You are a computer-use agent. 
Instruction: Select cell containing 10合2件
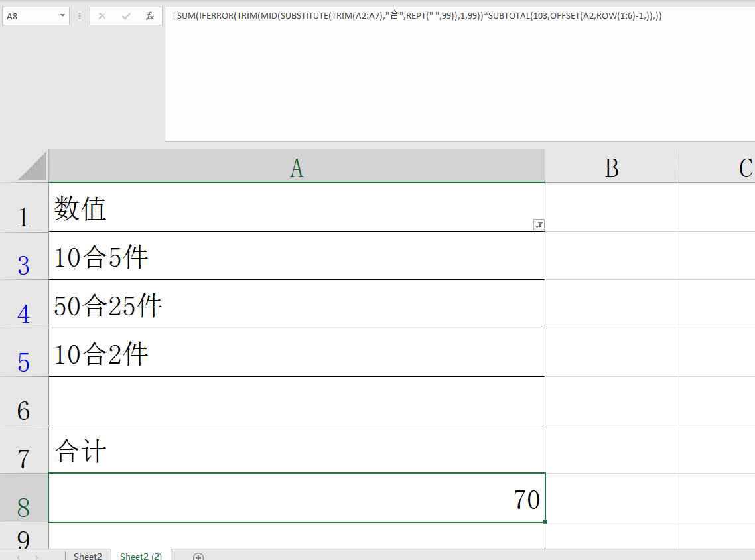click(x=297, y=352)
